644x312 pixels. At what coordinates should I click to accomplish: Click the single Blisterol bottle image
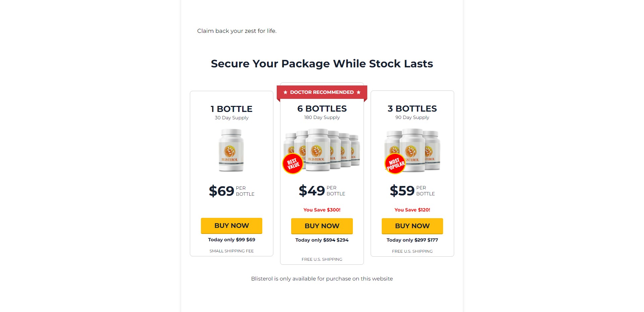pos(231,150)
